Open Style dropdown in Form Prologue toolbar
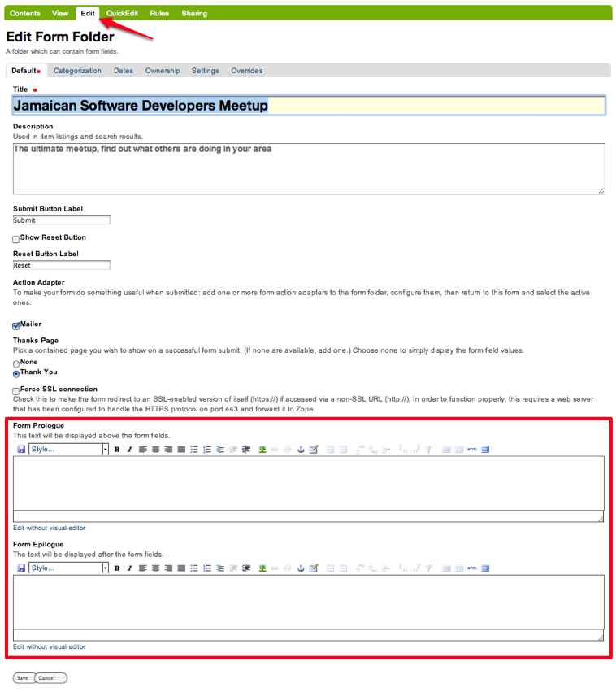The width and height of the screenshot is (616, 692). point(68,449)
